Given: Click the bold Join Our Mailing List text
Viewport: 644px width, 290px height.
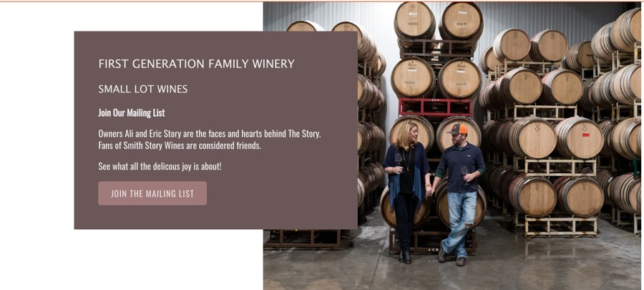Looking at the screenshot, I should coord(132,113).
